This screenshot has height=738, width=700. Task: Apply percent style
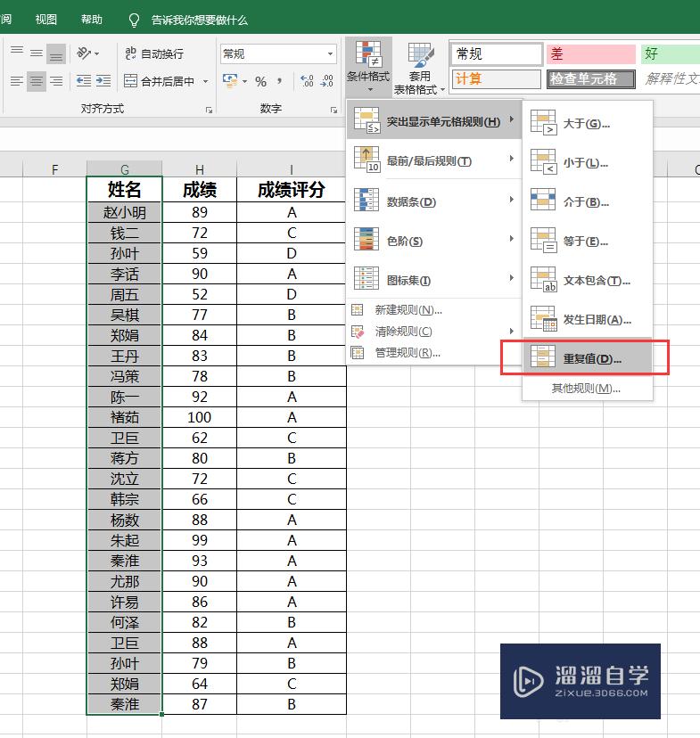[260, 81]
